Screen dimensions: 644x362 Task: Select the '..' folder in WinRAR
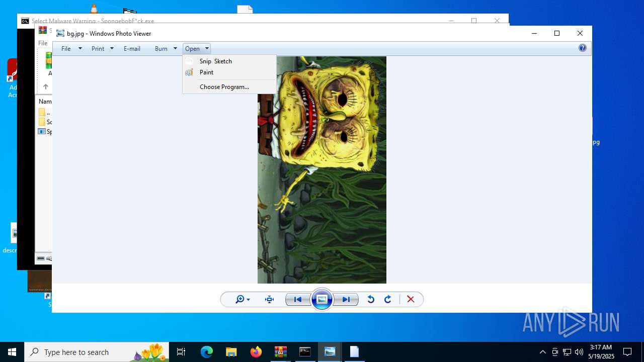[45, 113]
